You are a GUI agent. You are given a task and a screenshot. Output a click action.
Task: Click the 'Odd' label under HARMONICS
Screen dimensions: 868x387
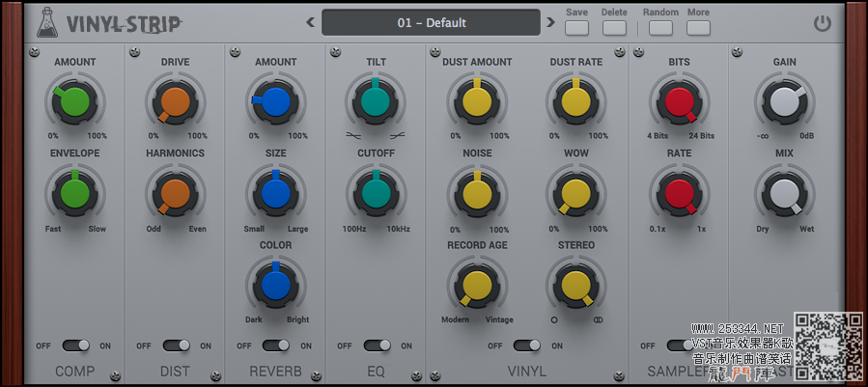[154, 229]
